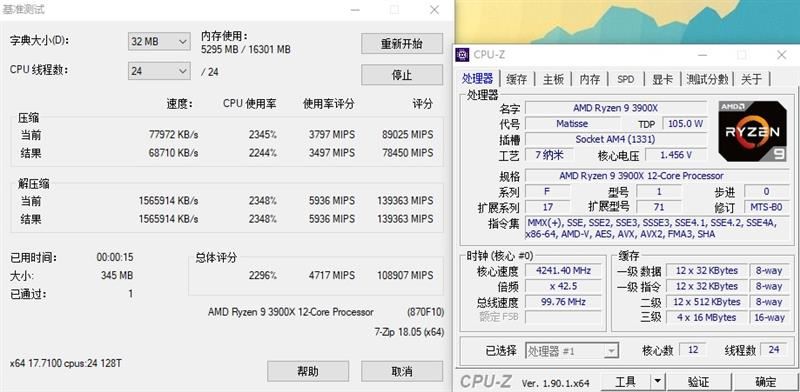
Task: Click the bus speed value 99.76 MHz
Action: [x=563, y=302]
